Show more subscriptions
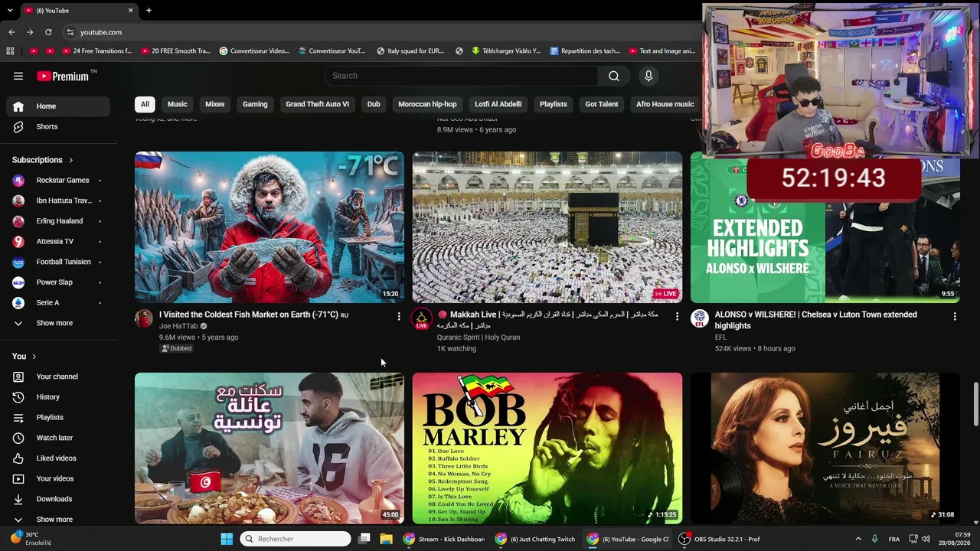This screenshot has width=980, height=551. point(58,323)
